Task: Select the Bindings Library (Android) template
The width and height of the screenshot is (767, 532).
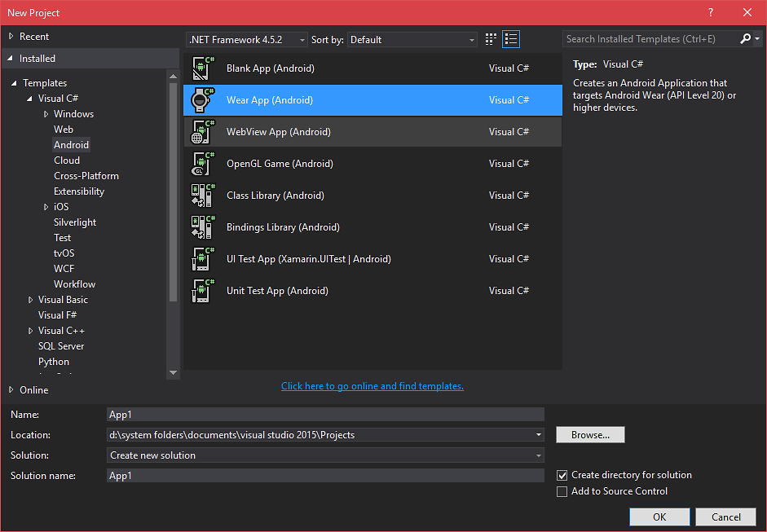Action: click(x=372, y=227)
